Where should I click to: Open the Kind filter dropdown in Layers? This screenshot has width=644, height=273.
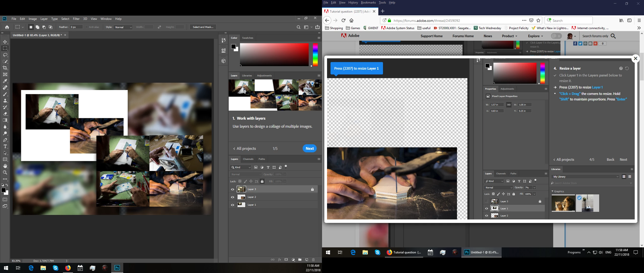241,167
